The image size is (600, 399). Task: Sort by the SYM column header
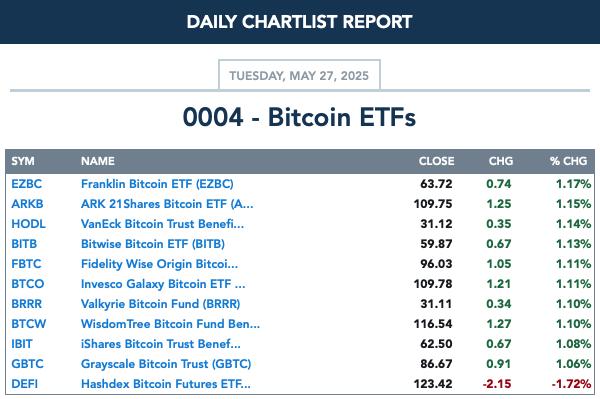tap(23, 161)
